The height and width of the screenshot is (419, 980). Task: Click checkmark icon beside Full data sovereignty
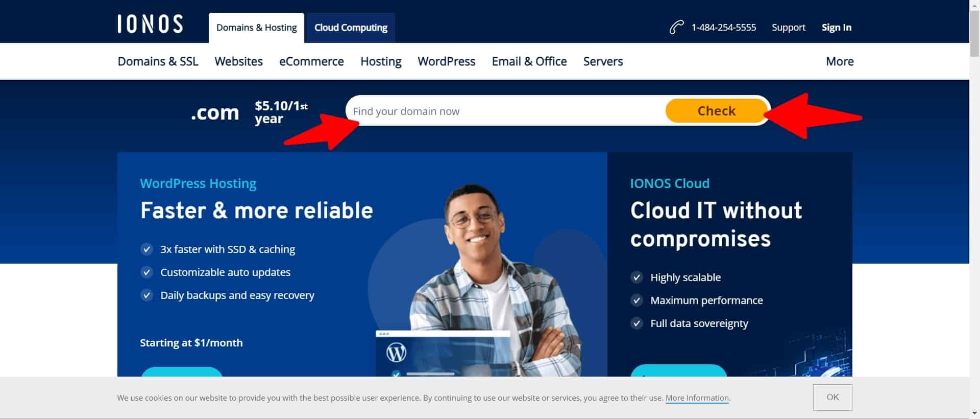click(x=636, y=323)
